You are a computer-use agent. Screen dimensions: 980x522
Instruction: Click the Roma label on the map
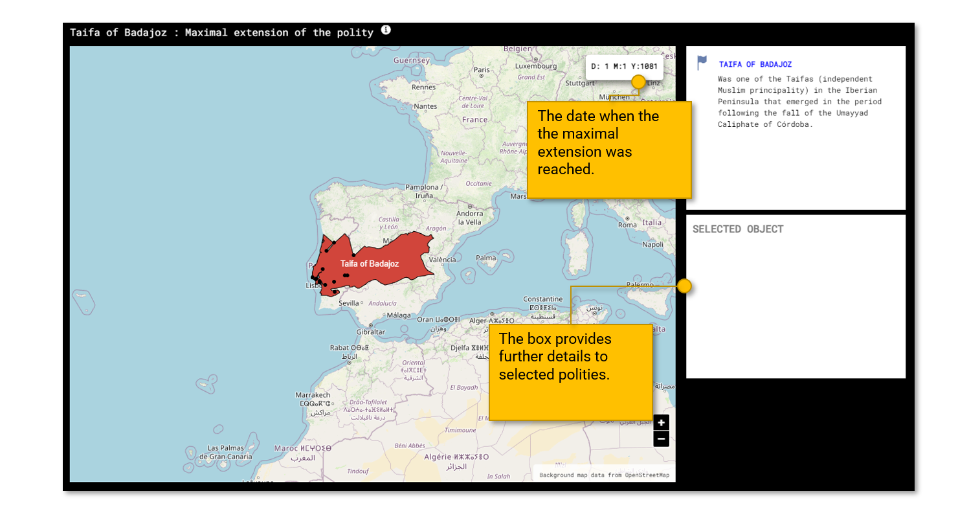click(627, 225)
